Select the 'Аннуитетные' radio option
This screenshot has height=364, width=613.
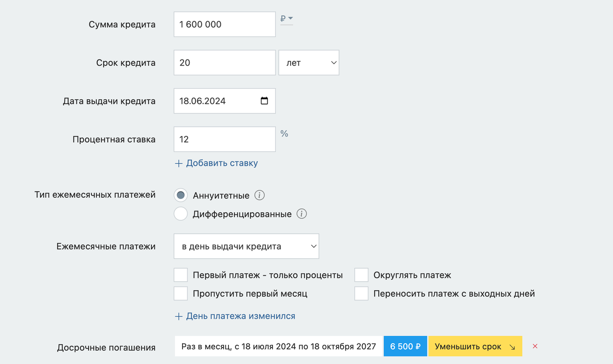point(181,195)
